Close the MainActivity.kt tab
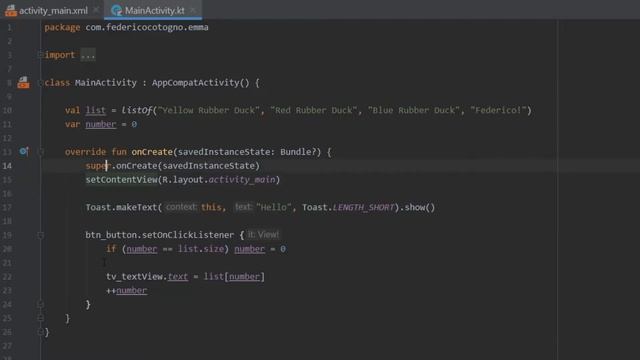This screenshot has width=640, height=360. pyautogui.click(x=193, y=10)
